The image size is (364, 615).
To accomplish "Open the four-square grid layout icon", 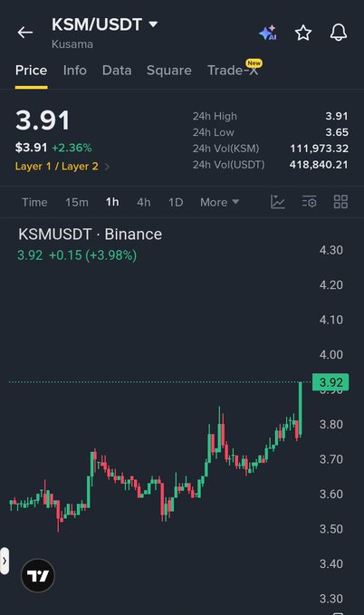I will (x=340, y=202).
